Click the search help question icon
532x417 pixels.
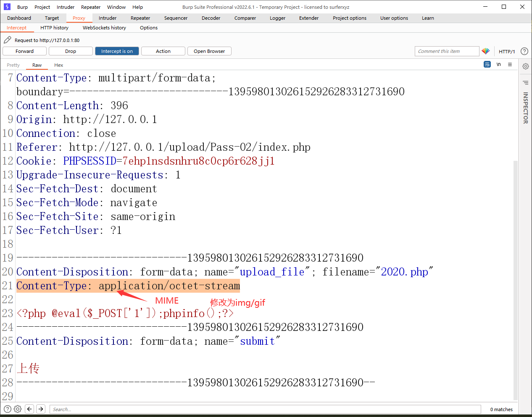(x=8, y=409)
